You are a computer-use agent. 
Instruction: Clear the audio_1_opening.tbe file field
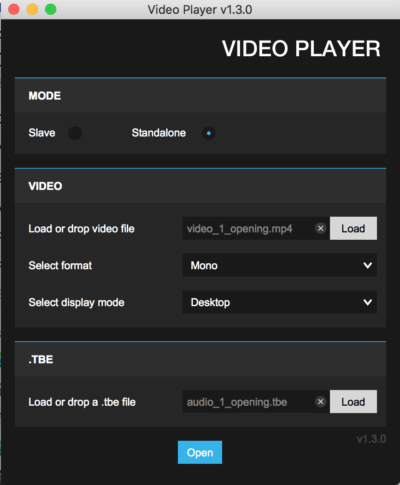pyautogui.click(x=321, y=402)
